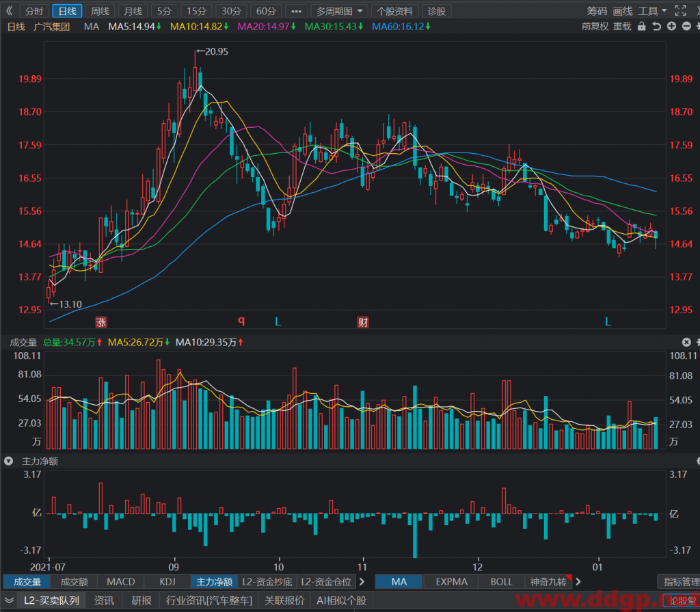Show more main-indicator tabs after 神奇九转

coord(578,582)
